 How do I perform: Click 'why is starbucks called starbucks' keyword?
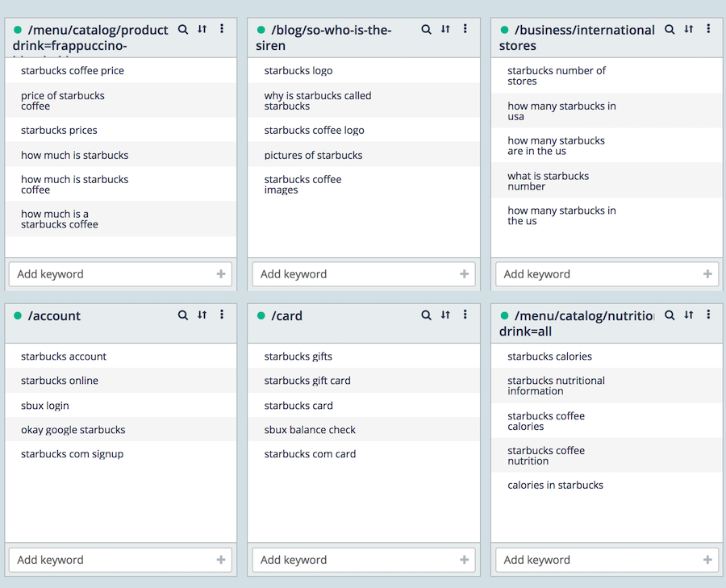[318, 101]
